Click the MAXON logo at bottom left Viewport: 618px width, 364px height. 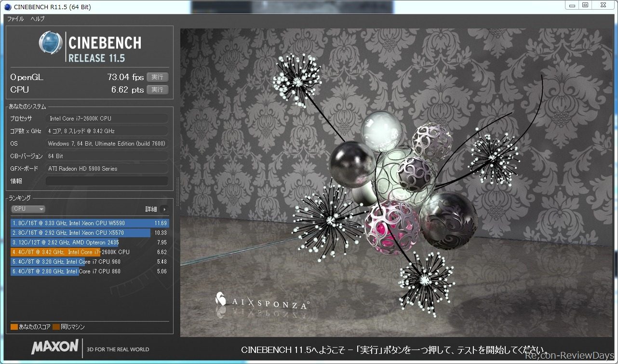coord(54,347)
